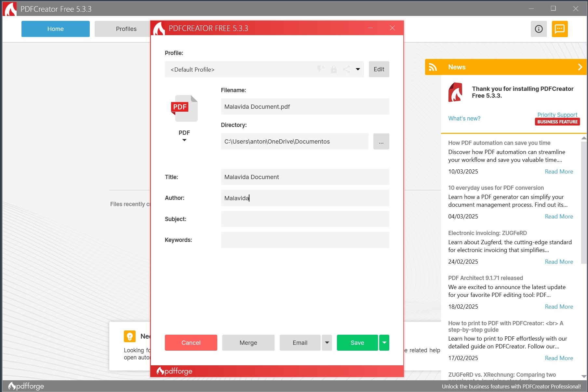Click the share icon in profile box
This screenshot has height=392, width=588.
tap(347, 69)
